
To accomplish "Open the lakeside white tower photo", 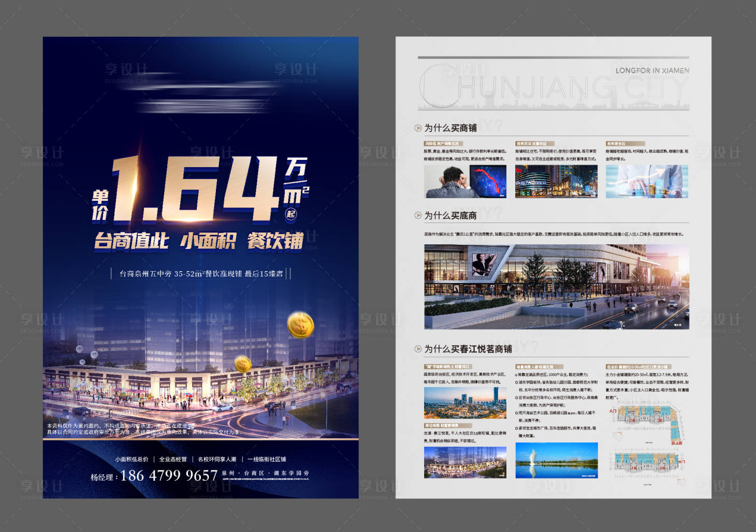I will coord(556,460).
